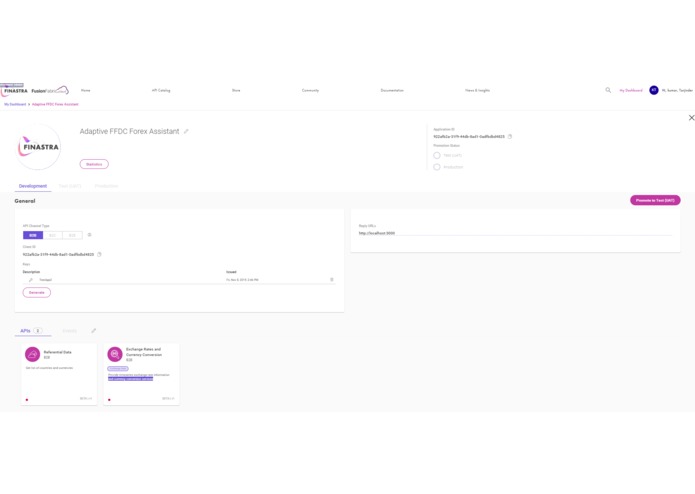Click the Adaptive FFDC Forex Assistant title

point(129,131)
